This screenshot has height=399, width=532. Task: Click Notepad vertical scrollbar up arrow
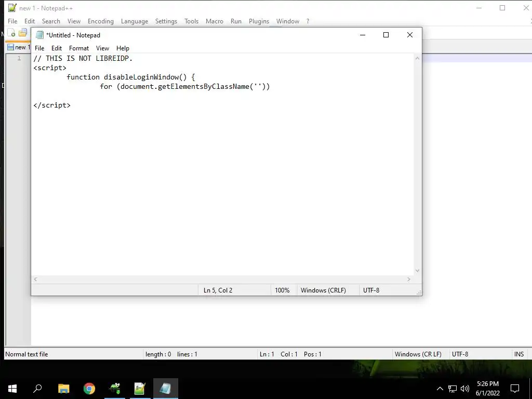point(417,58)
